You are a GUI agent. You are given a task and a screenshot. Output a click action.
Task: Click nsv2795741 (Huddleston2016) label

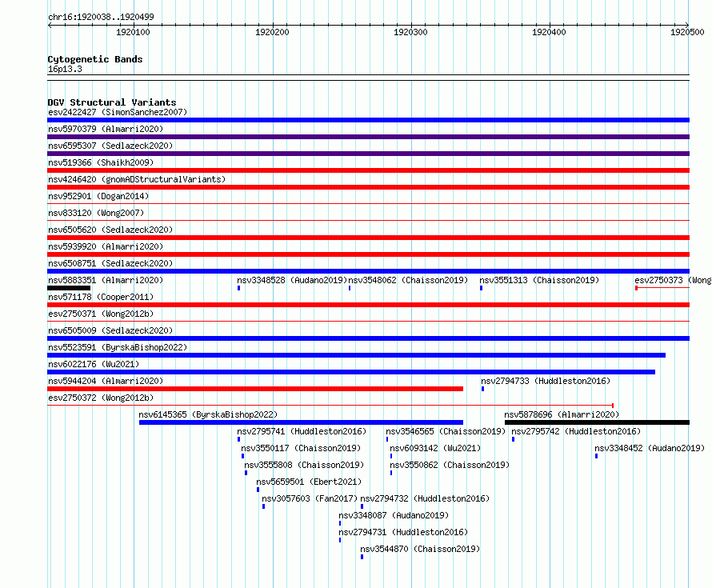tap(302, 431)
